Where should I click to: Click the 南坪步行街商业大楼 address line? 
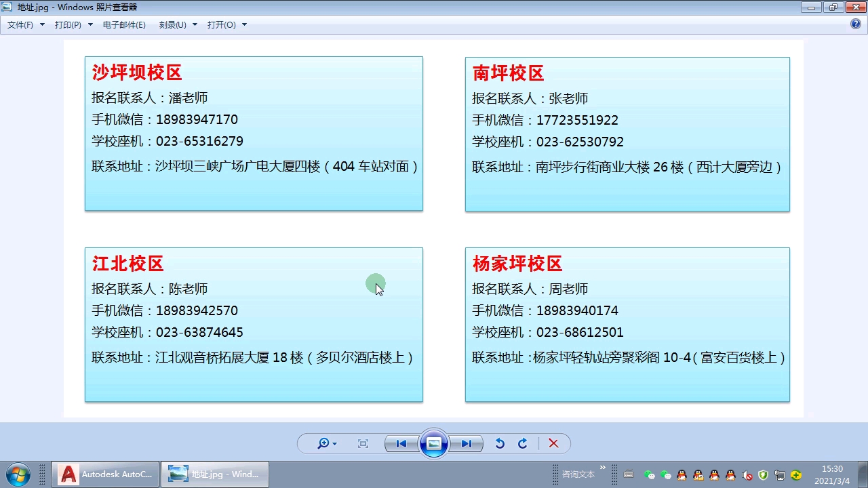point(628,167)
